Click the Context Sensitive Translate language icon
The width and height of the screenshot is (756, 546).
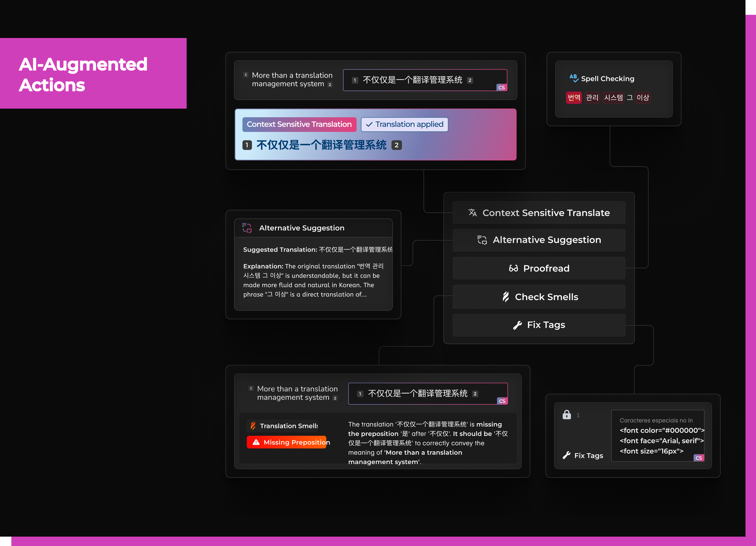(x=472, y=213)
